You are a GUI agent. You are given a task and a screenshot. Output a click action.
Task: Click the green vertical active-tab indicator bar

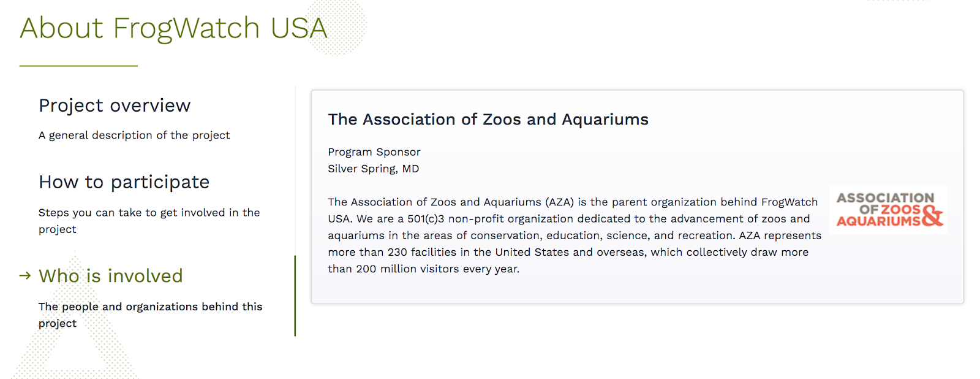tap(295, 296)
